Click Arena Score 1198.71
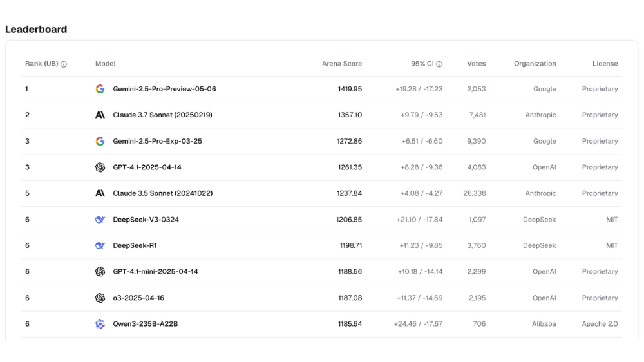Image resolution: width=644 pixels, height=362 pixels. pyautogui.click(x=351, y=245)
